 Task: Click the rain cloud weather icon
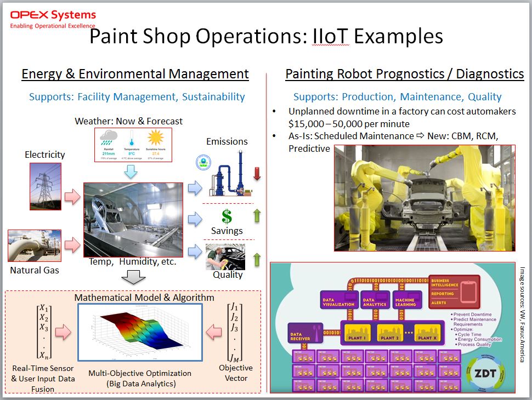109,138
